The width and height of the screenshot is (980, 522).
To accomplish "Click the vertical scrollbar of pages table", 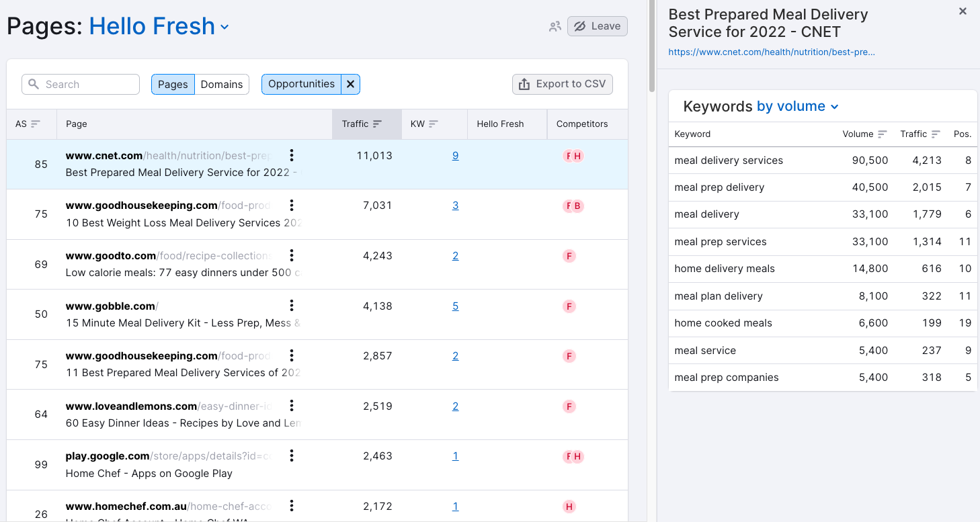I will point(651,47).
